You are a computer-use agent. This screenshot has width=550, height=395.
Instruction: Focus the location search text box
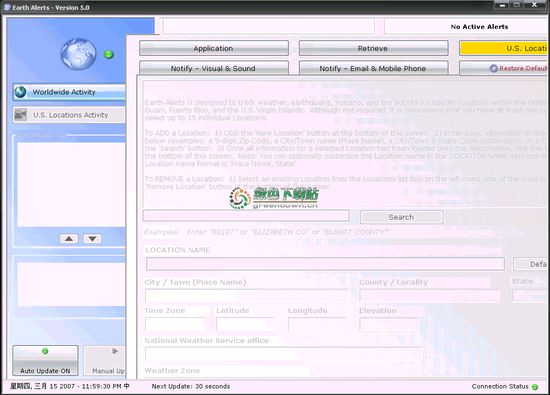[x=246, y=216]
